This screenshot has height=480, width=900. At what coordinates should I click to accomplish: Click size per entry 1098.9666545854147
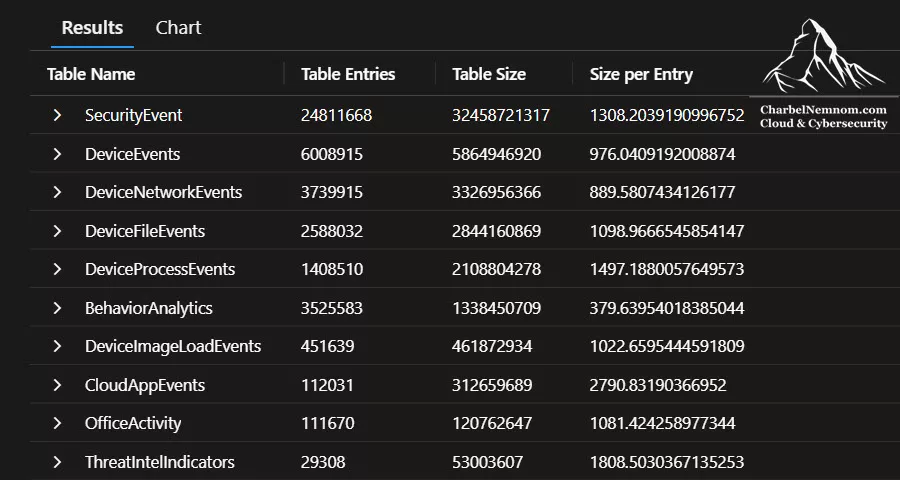click(x=667, y=231)
